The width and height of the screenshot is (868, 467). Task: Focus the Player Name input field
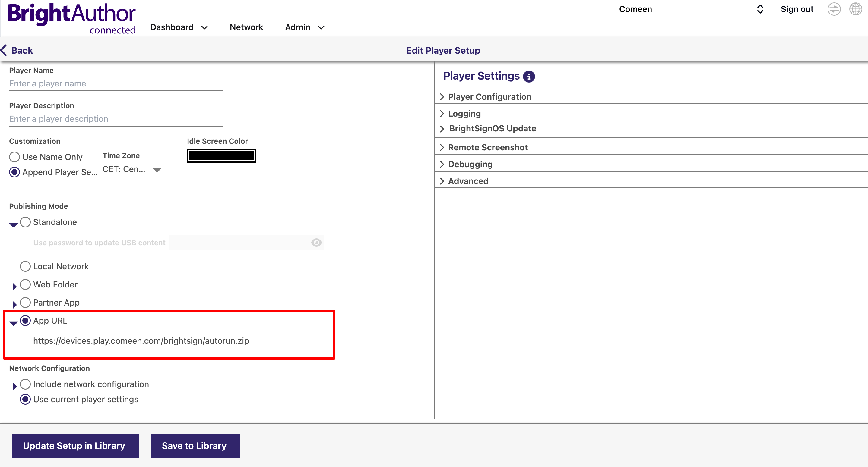coord(116,83)
